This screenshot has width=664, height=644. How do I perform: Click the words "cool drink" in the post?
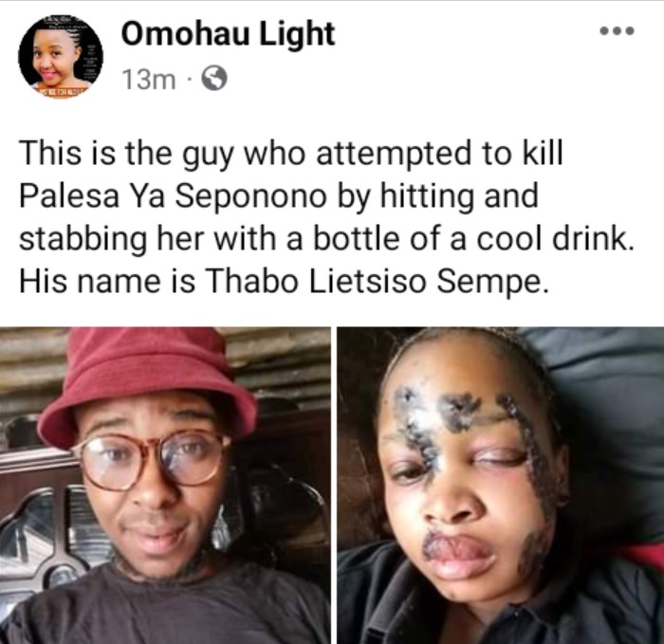click(556, 239)
